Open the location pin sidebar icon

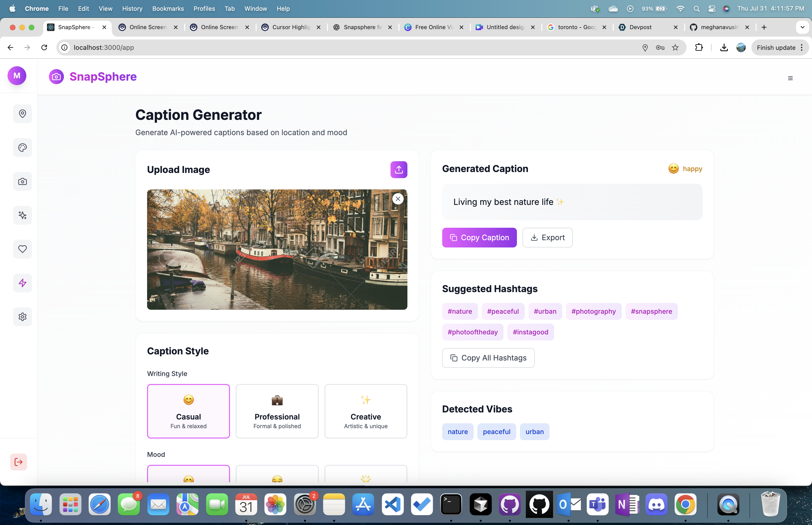point(23,114)
